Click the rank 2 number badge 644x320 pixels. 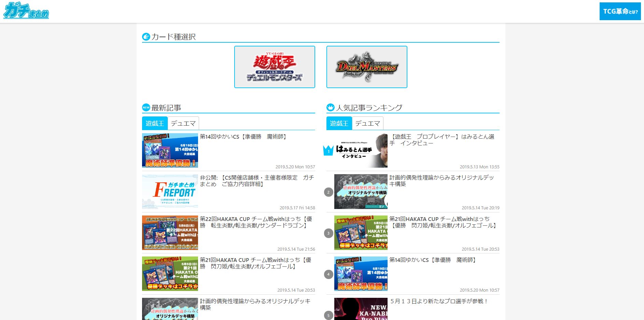328,192
